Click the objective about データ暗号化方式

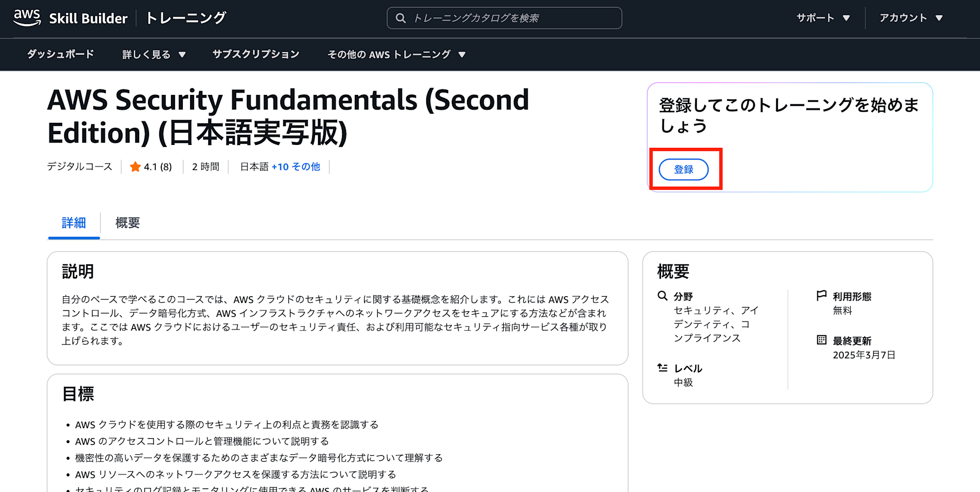click(x=259, y=458)
